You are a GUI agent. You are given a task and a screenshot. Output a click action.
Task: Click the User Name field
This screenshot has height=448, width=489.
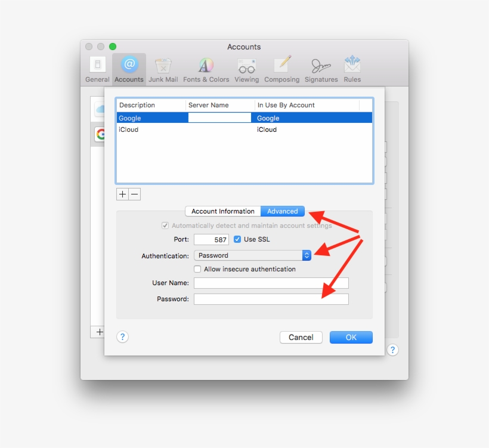[271, 283]
